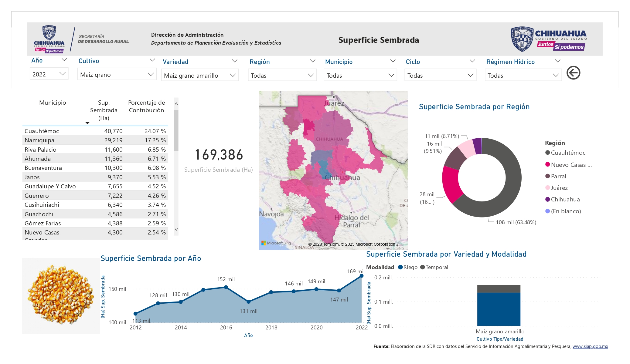Open the Municipio Todas dropdown
630x364 pixels.
pyautogui.click(x=360, y=75)
